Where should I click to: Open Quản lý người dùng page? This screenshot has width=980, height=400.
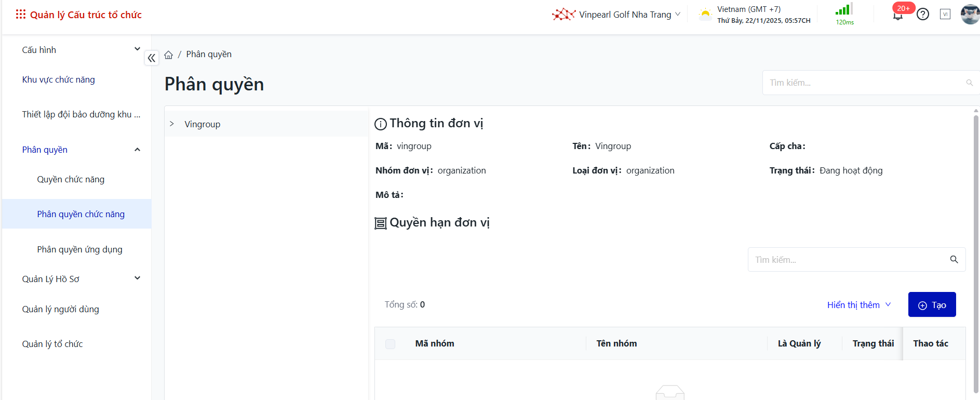tap(60, 309)
